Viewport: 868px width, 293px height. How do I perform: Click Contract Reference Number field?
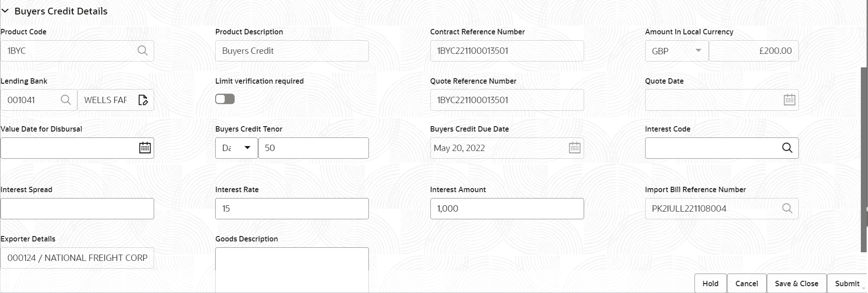click(x=507, y=51)
